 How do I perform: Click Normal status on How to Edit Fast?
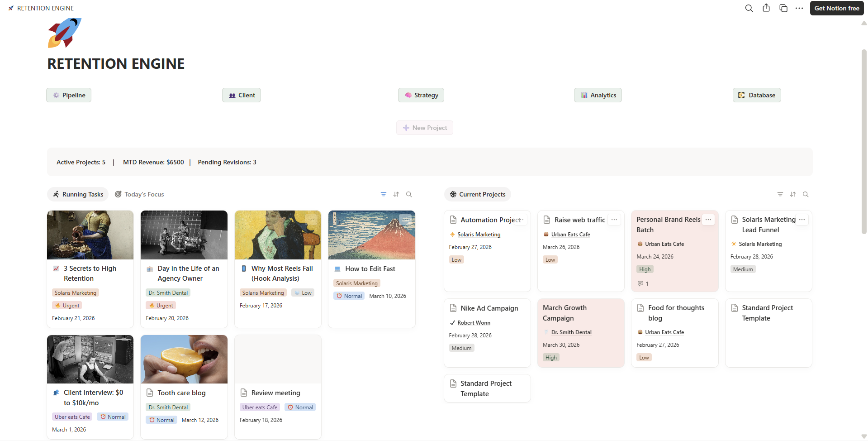click(349, 296)
